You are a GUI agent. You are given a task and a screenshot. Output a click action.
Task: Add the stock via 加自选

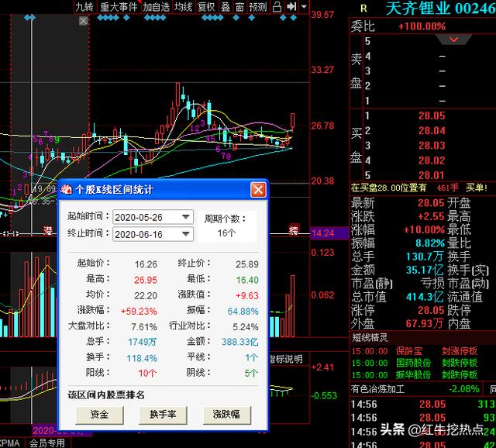pyautogui.click(x=157, y=7)
